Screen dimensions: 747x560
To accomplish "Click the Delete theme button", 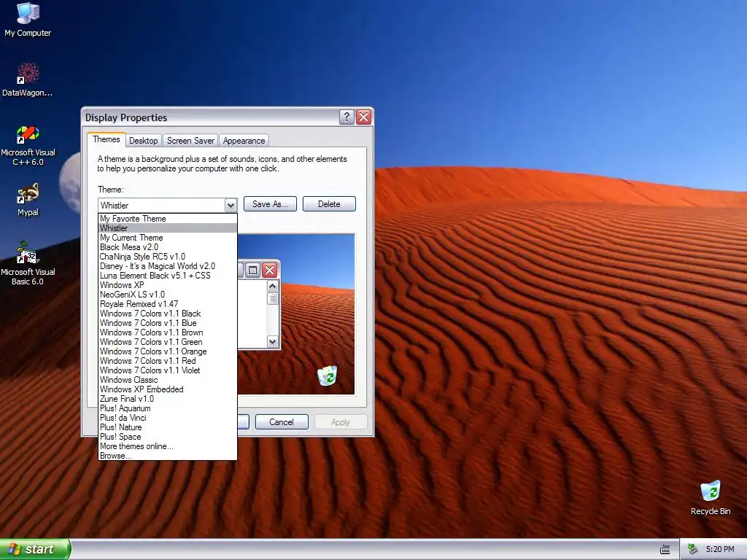I will (329, 204).
